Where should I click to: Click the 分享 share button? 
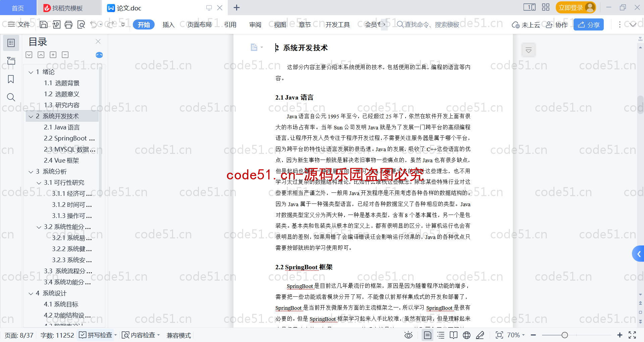589,24
